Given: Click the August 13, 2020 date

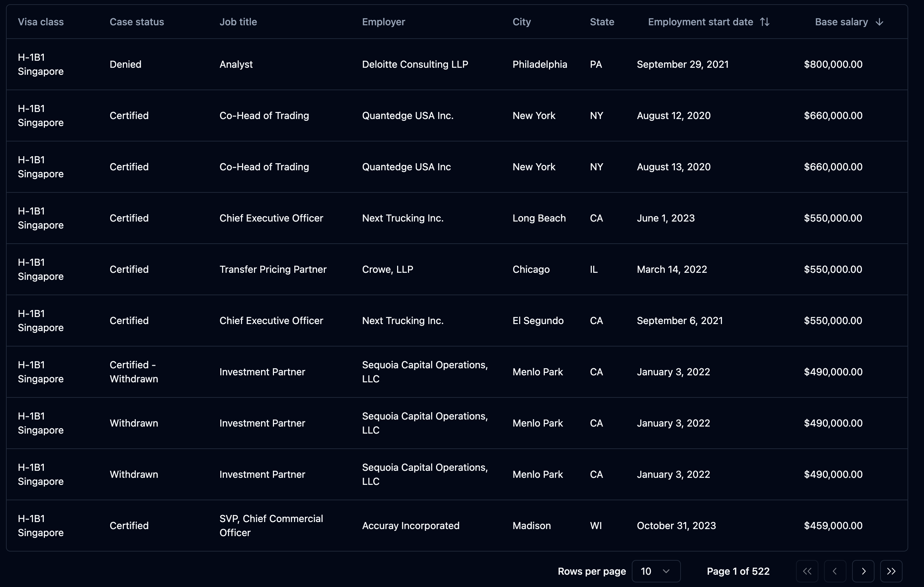Looking at the screenshot, I should pos(674,167).
